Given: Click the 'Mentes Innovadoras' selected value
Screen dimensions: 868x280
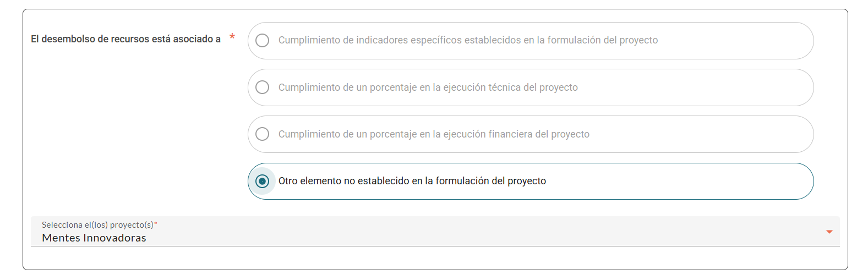Looking at the screenshot, I should click(94, 238).
